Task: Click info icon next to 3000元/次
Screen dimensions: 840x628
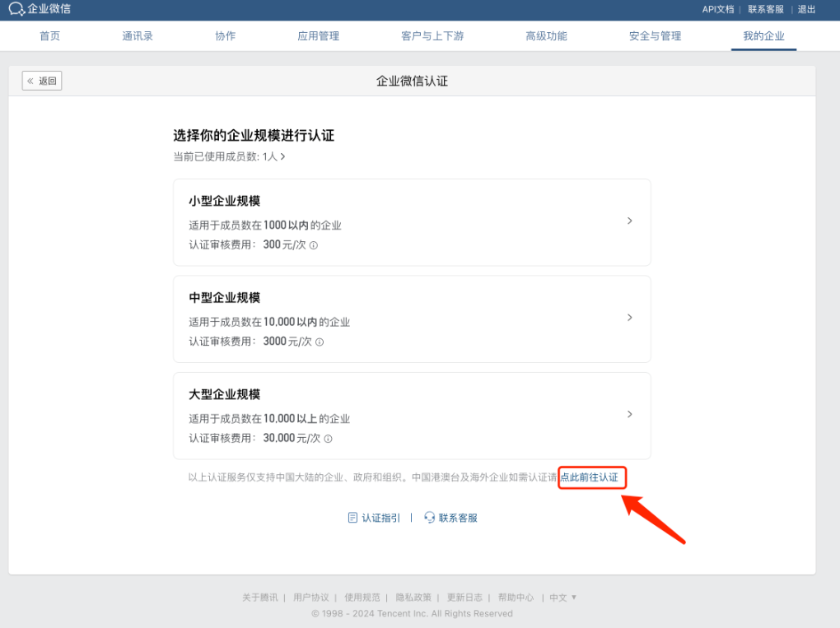Action: coord(320,342)
